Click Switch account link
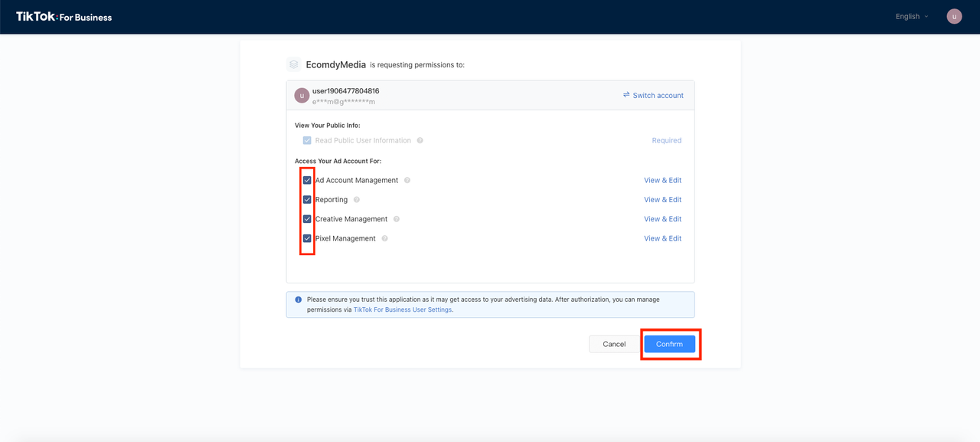Screen dimensions: 980x442 coord(653,95)
